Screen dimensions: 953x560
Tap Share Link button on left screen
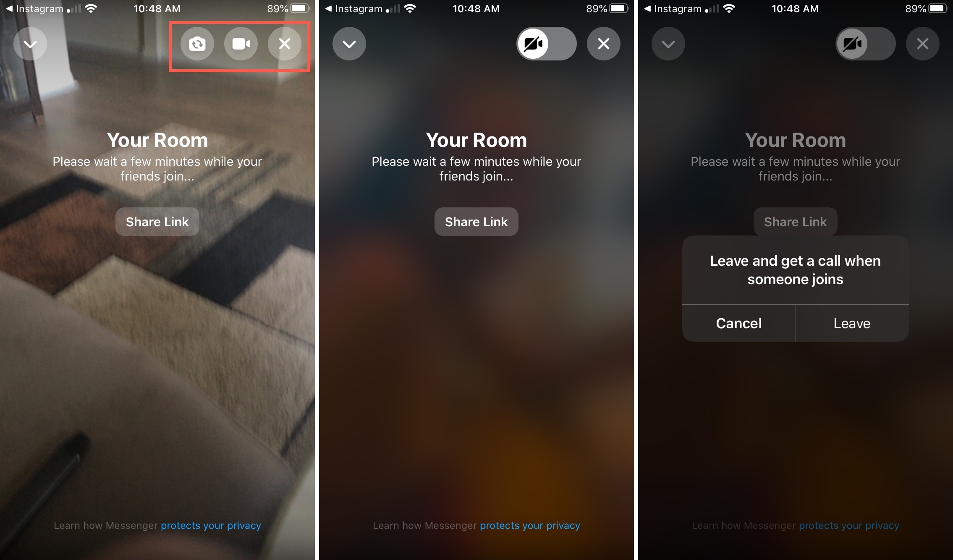click(x=159, y=222)
